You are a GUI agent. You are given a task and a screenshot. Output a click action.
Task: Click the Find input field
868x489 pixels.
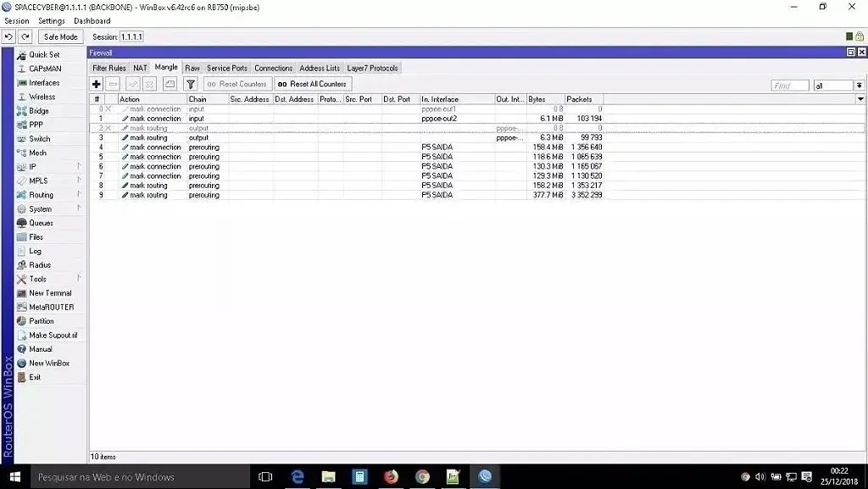coord(790,86)
